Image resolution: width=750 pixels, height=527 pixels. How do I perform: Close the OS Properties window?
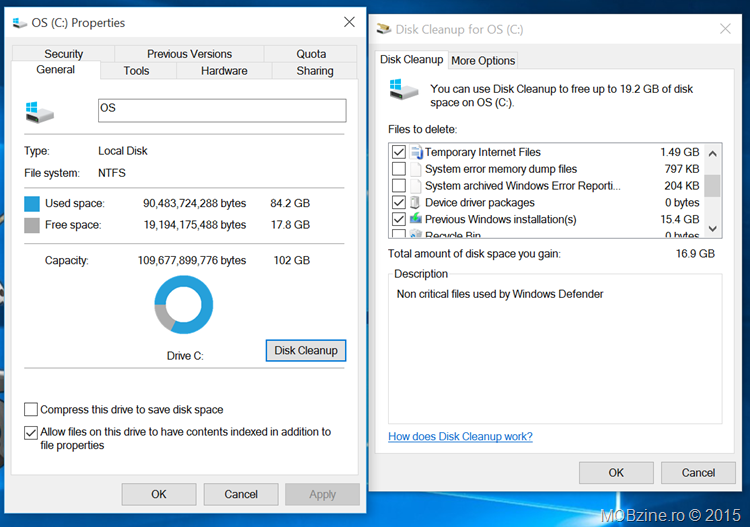(350, 22)
